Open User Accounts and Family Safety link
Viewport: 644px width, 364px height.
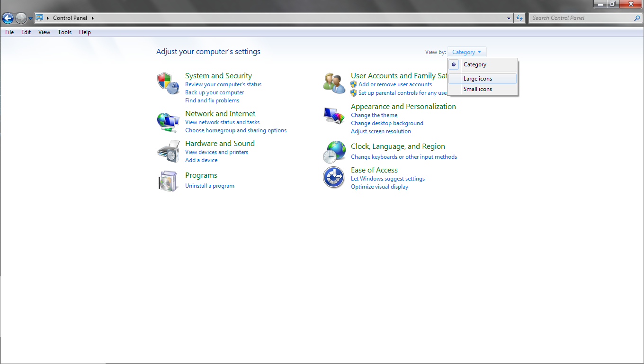[x=399, y=76]
